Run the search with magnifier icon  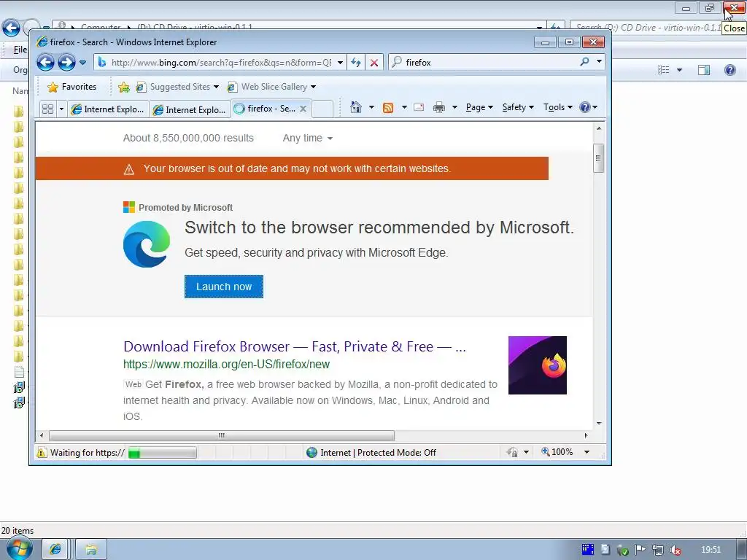pos(584,62)
